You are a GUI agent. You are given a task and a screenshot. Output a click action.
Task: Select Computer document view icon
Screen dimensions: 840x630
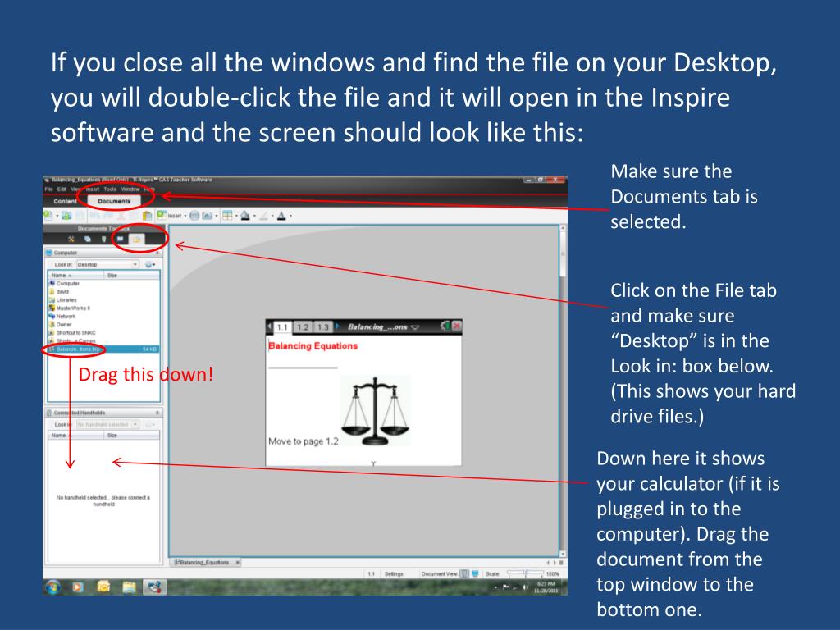point(475,573)
